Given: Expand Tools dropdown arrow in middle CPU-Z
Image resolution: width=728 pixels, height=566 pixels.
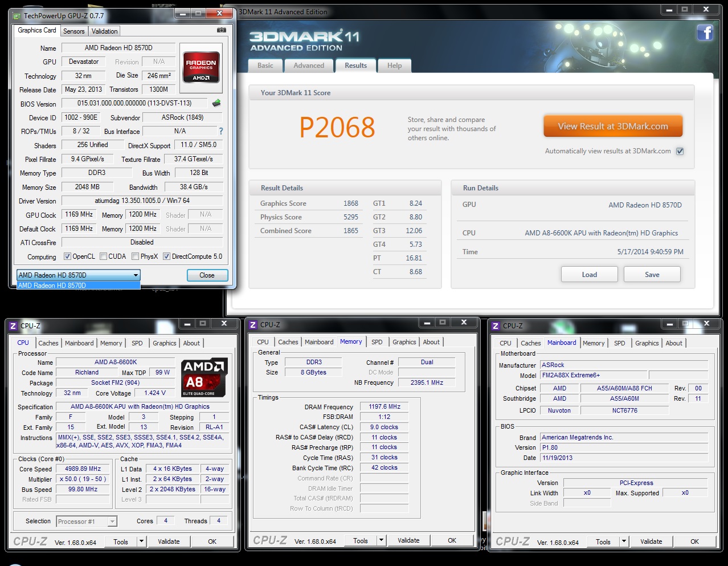Looking at the screenshot, I should coord(382,540).
